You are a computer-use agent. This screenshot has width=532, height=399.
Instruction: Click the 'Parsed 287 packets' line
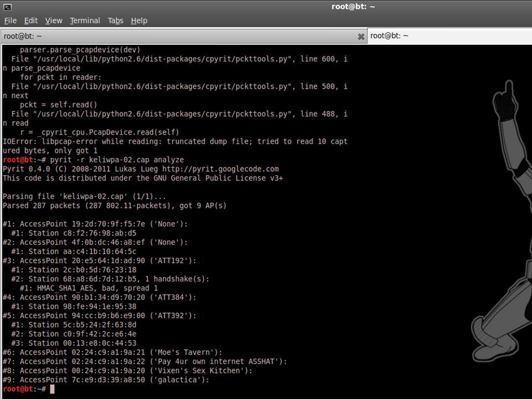tap(114, 206)
